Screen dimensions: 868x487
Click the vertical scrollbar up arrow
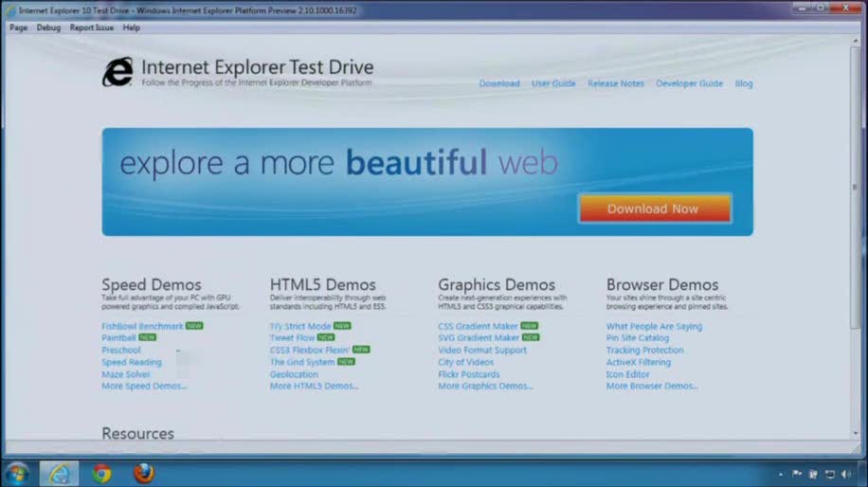856,41
